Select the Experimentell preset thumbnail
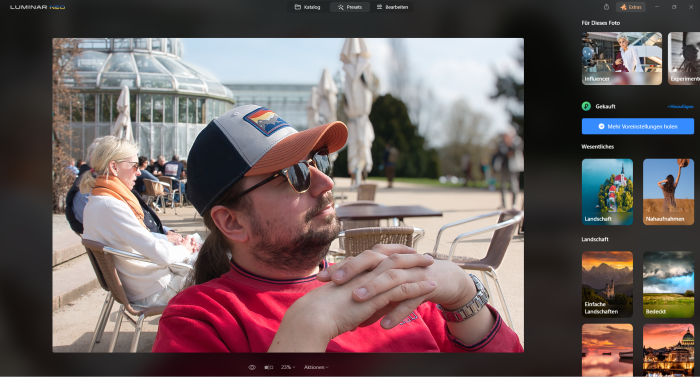 tap(684, 58)
